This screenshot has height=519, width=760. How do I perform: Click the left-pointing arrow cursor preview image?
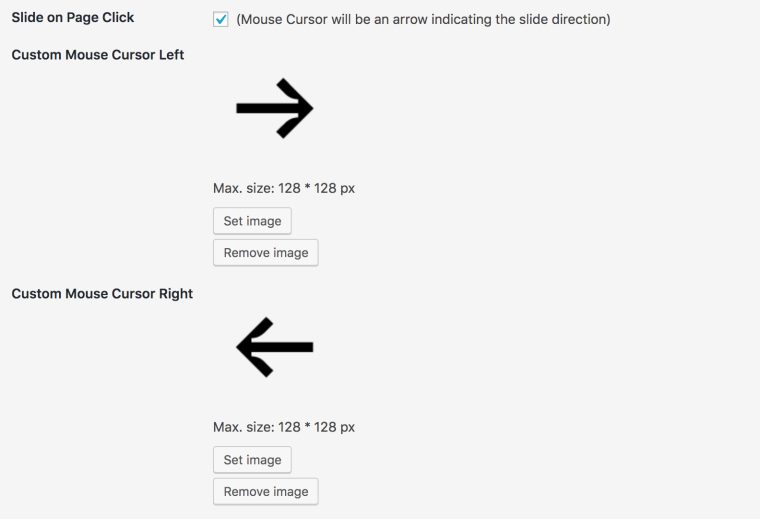(x=275, y=347)
